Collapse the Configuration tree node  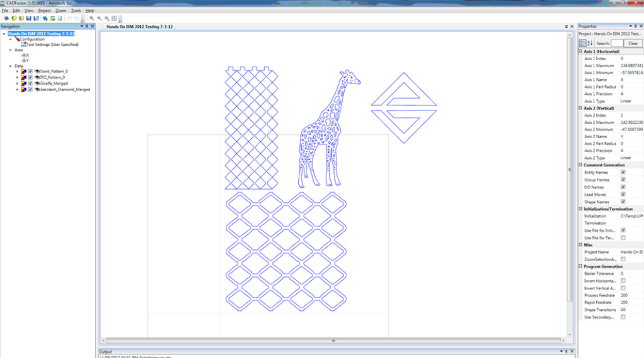point(11,40)
